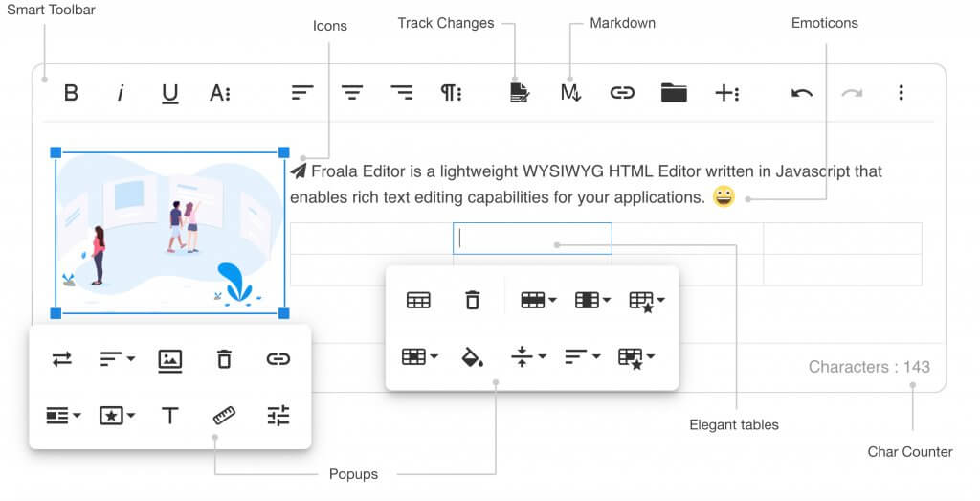Open advanced image edit sliders icon
Screen dimensions: 980x501
(278, 416)
